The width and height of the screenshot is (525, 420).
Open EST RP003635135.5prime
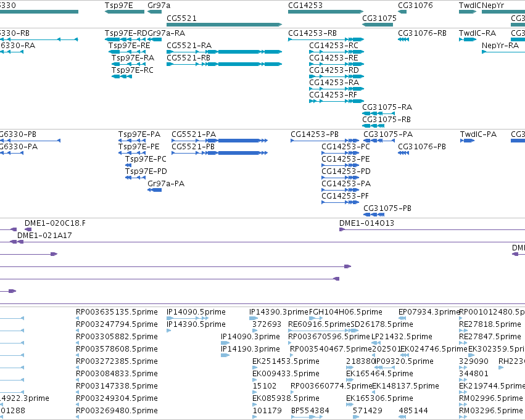pyautogui.click(x=117, y=312)
